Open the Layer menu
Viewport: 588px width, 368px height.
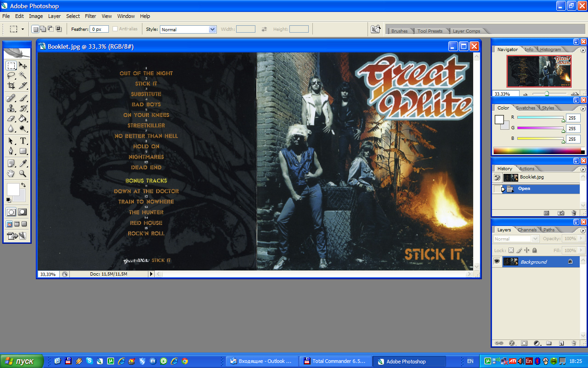(54, 16)
